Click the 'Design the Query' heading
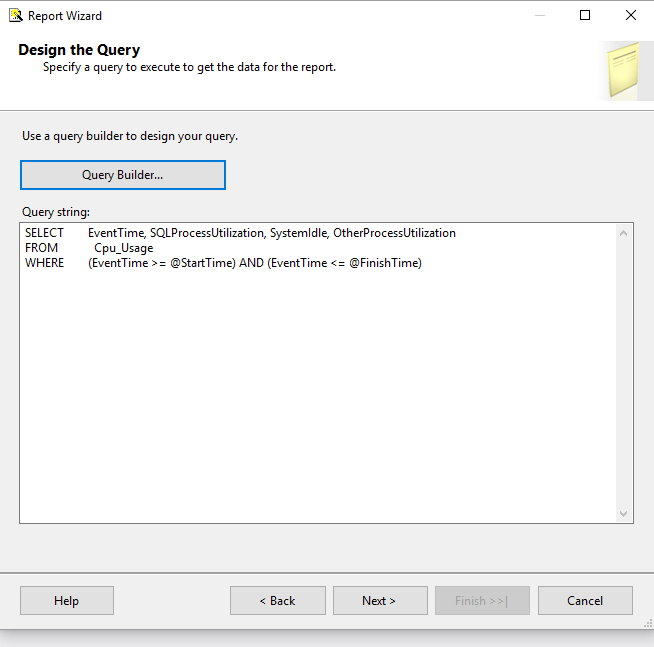This screenshot has width=654, height=647. (x=79, y=50)
